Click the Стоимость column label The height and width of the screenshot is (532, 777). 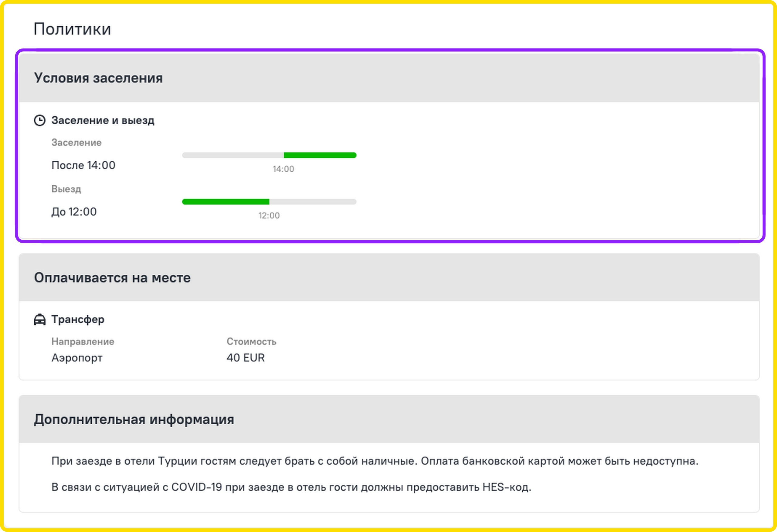point(251,342)
